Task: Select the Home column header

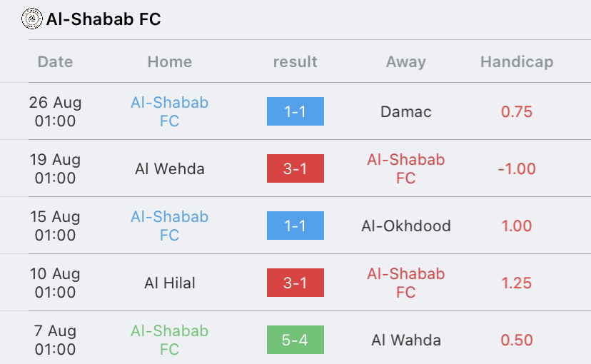Action: point(170,62)
